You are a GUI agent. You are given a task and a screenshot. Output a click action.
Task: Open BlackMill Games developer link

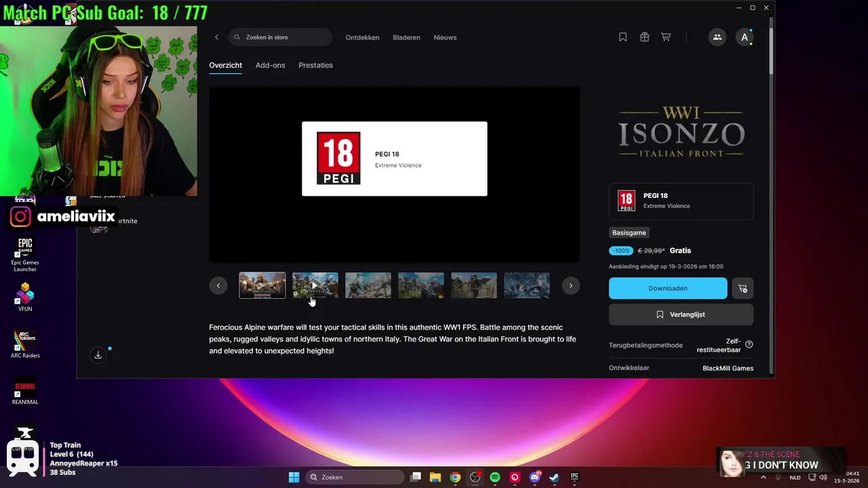[728, 368]
